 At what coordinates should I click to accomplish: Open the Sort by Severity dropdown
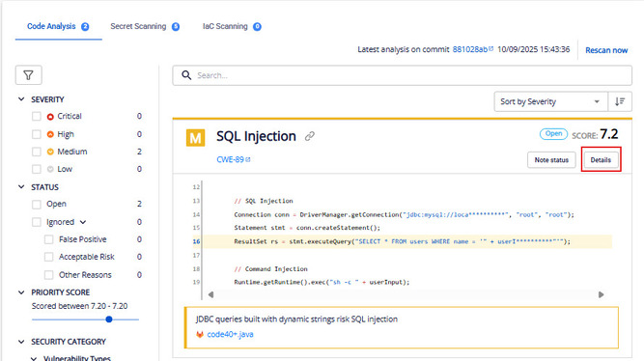coord(550,101)
